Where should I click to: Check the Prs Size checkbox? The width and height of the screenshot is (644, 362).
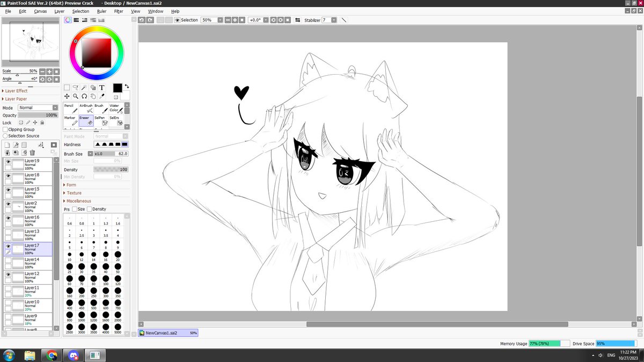(75, 209)
